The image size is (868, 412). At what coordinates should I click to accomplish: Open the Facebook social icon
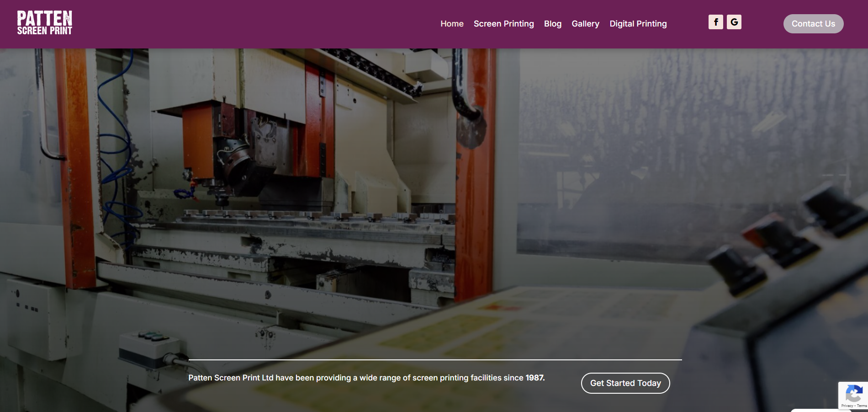[x=715, y=22]
